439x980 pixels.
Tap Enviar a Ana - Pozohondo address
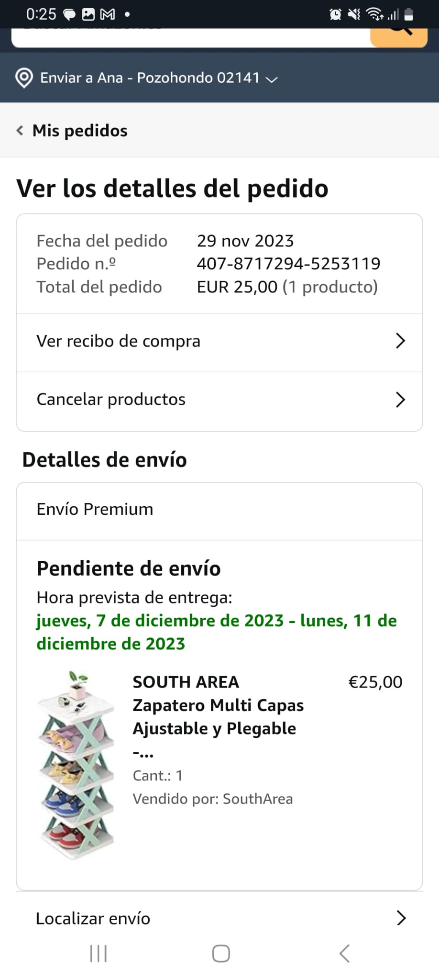150,78
